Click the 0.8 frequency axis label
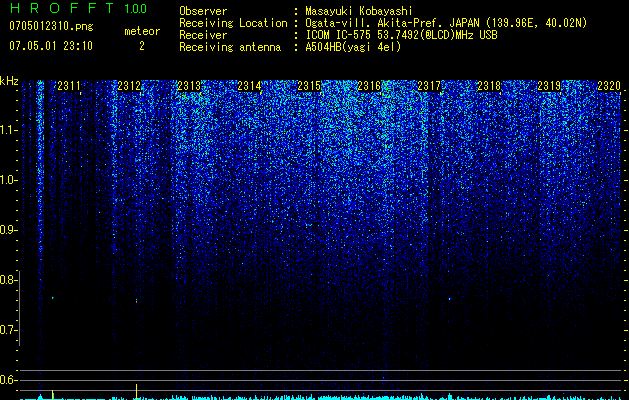This screenshot has width=629, height=400. pyautogui.click(x=9, y=280)
